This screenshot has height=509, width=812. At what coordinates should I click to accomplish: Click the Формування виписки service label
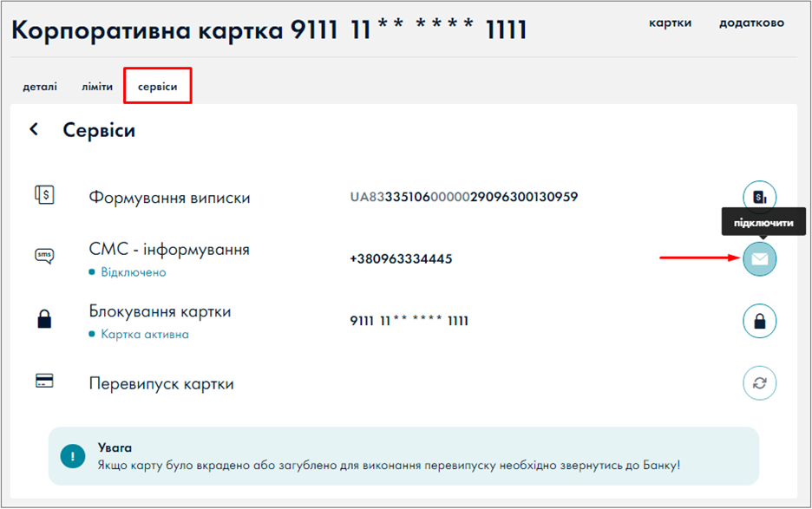(169, 198)
